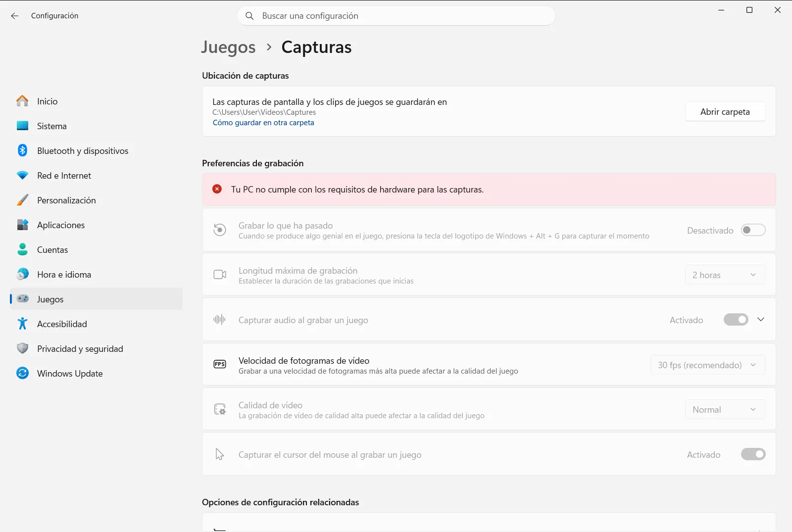Maximize the Configuración window
Viewport: 792px width, 532px height.
click(749, 10)
